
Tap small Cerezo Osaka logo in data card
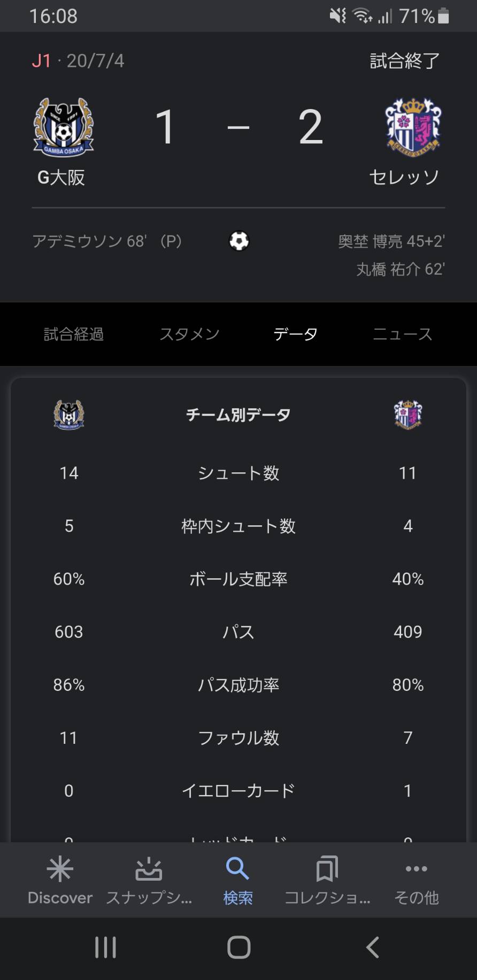coord(408,415)
